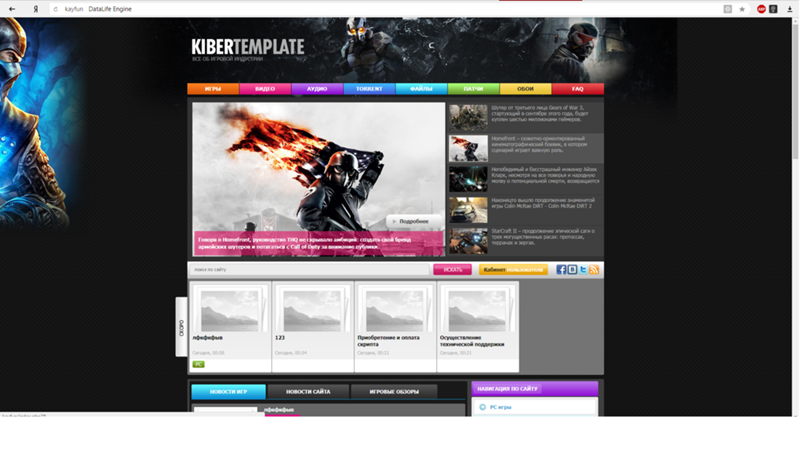
Task: Open the ФАЙЛЫ menu item
Action: coord(421,89)
